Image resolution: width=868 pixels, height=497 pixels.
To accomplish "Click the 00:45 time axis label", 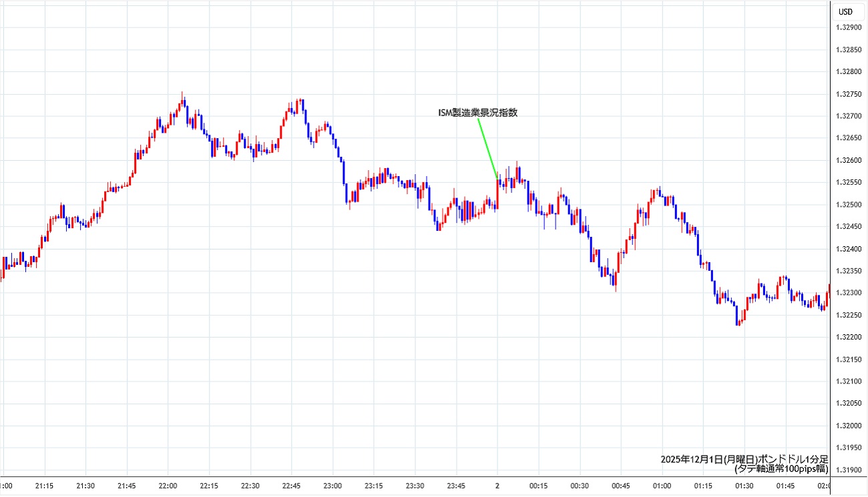I will (x=620, y=486).
